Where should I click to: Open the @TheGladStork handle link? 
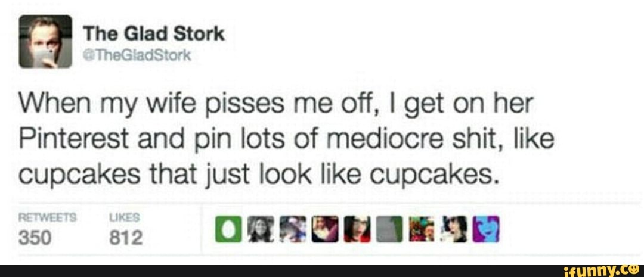(x=137, y=55)
